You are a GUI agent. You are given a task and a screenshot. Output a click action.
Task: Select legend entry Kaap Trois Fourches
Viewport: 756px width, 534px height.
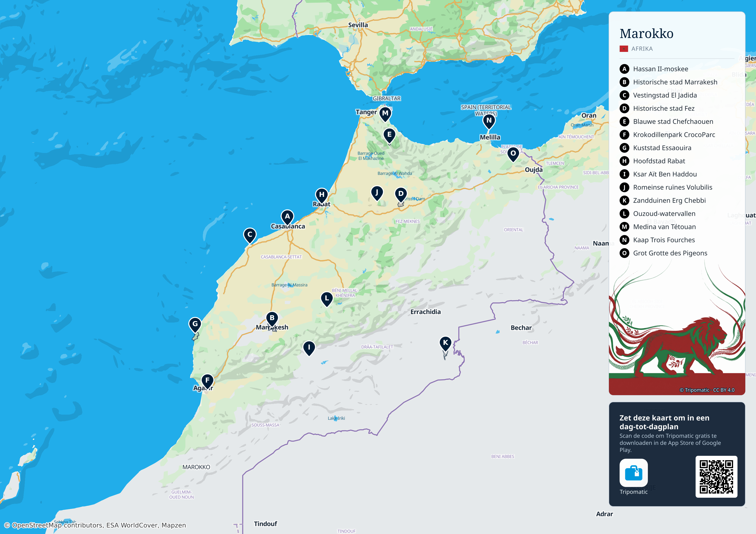[x=664, y=240]
